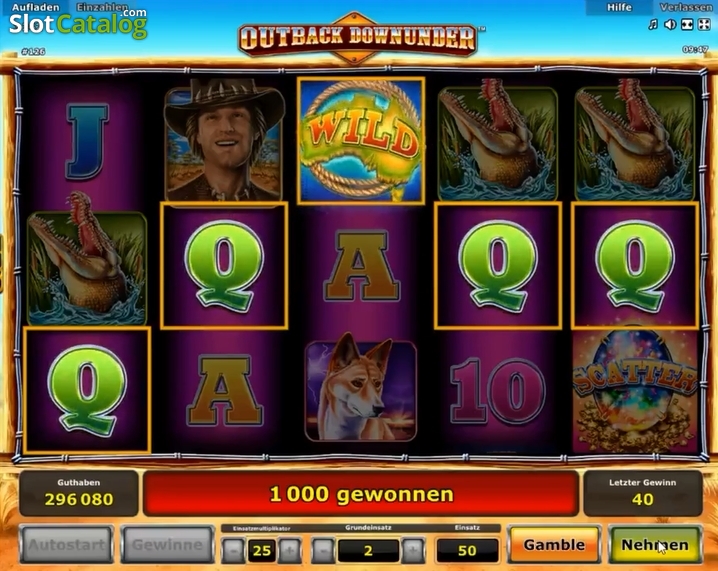Open the Hilfe menu

[x=619, y=7]
